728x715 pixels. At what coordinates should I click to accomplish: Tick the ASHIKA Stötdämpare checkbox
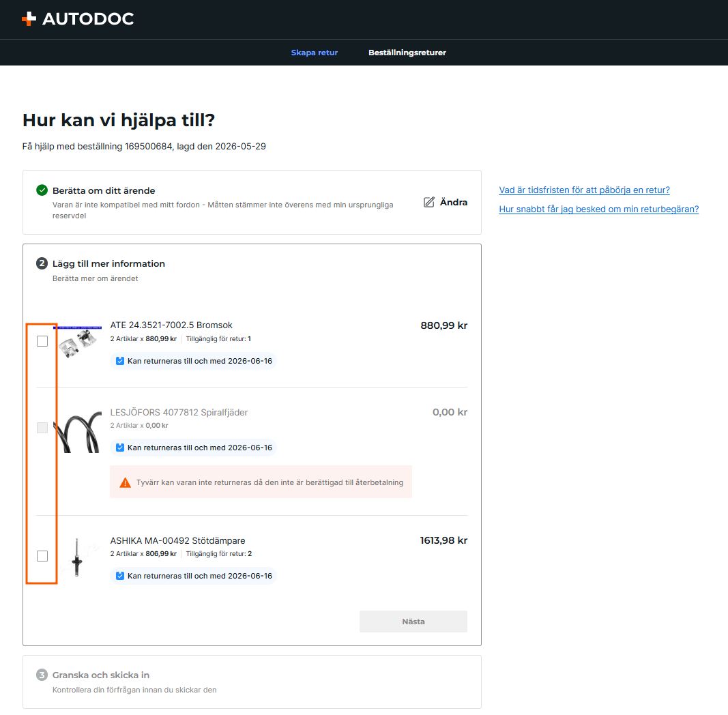[42, 556]
